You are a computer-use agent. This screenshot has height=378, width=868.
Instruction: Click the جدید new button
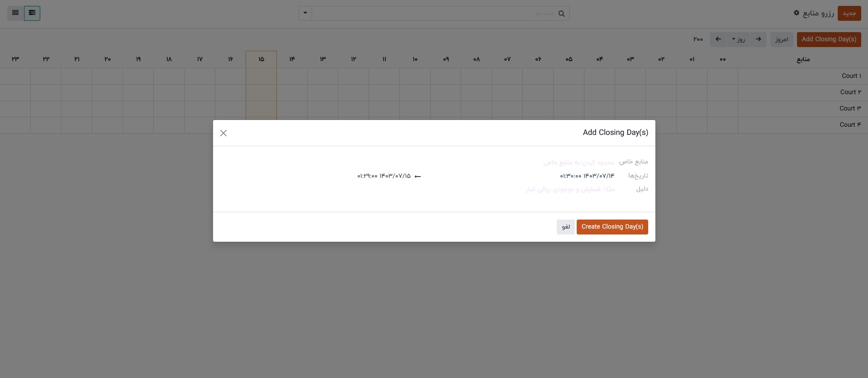point(849,13)
